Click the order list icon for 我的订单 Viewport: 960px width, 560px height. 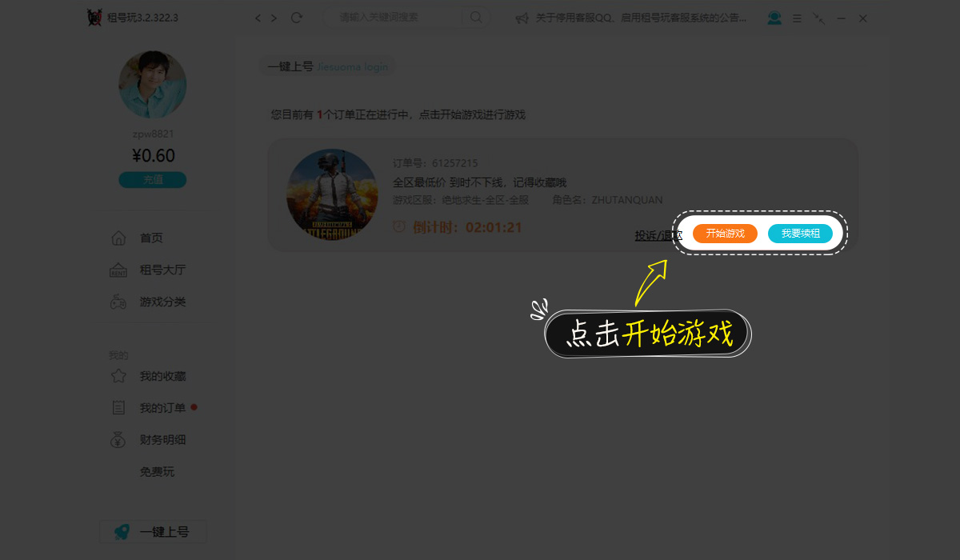point(118,408)
